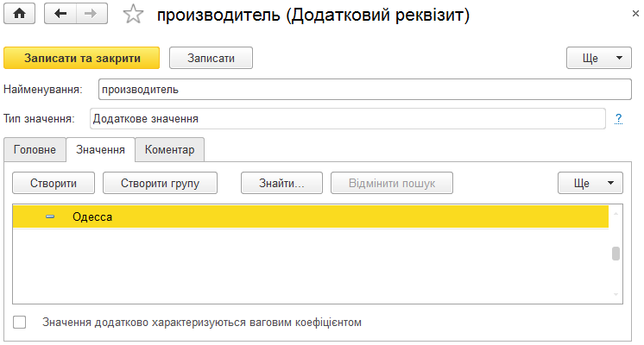Click the values list scrollbar thumb
The image size is (644, 345).
point(616,254)
